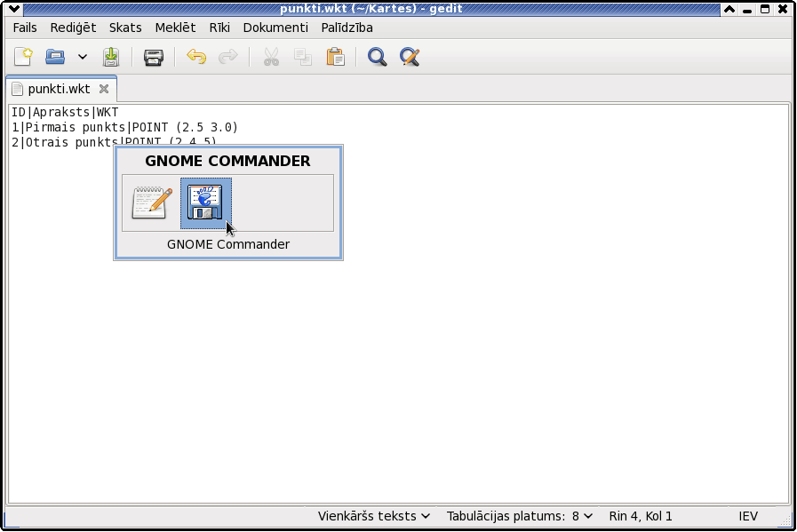Click the line with Pirmais punkts
This screenshot has width=797, height=532.
(124, 127)
